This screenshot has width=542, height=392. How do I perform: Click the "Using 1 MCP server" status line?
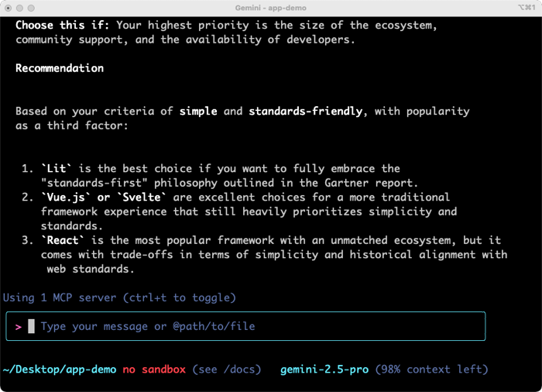point(119,297)
